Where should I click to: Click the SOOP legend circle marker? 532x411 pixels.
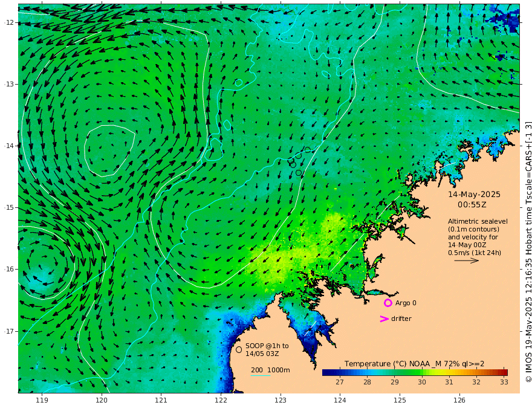(239, 349)
